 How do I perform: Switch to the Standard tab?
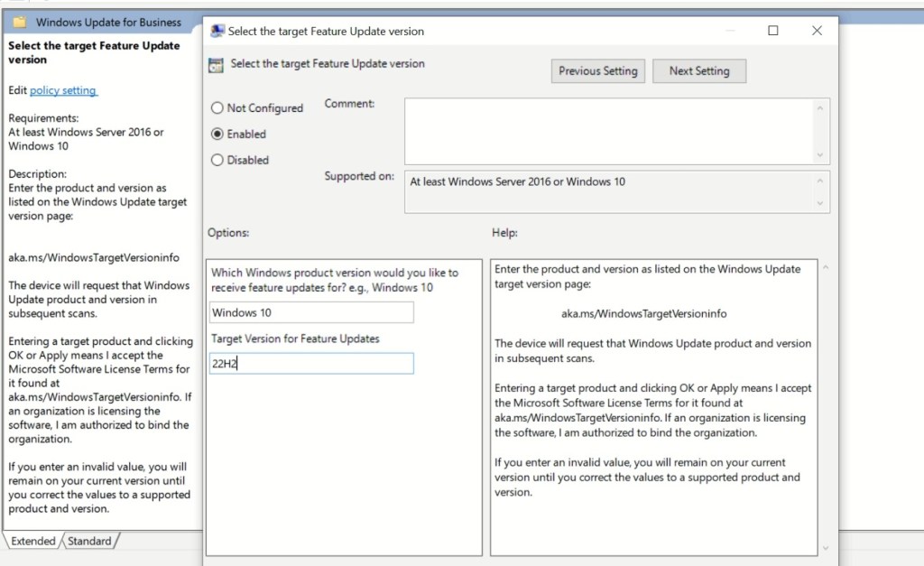pos(89,541)
